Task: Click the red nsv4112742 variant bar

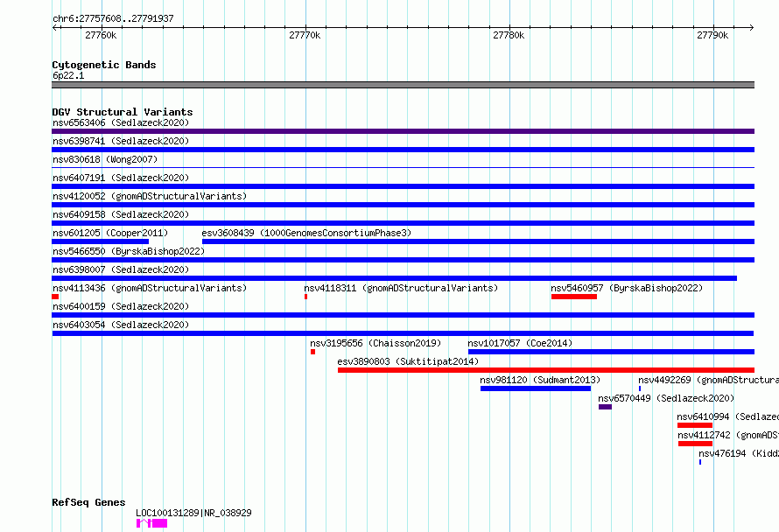Action: tap(695, 444)
